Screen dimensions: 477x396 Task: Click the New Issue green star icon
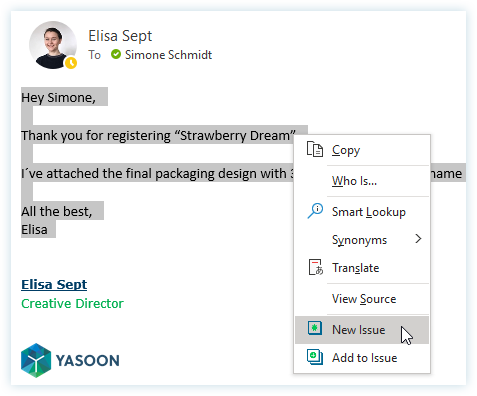coord(315,328)
